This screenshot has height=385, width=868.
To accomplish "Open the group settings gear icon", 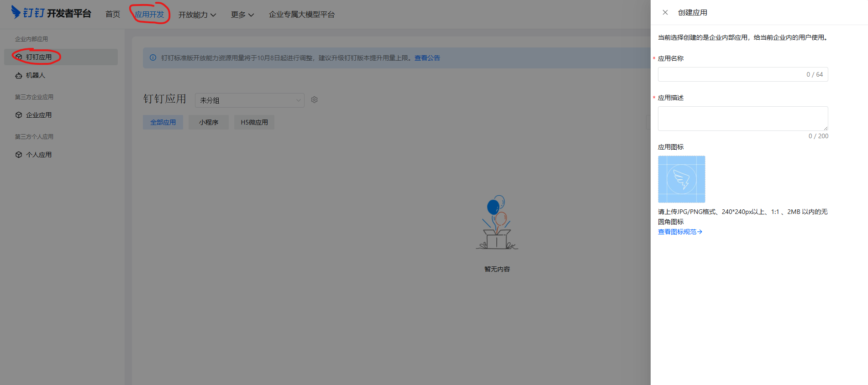I will point(314,99).
